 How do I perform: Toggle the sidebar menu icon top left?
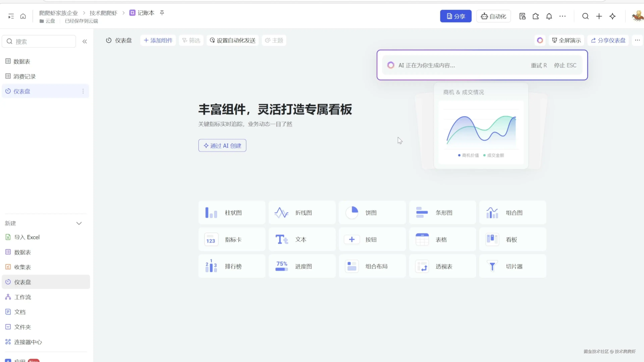pyautogui.click(x=11, y=16)
